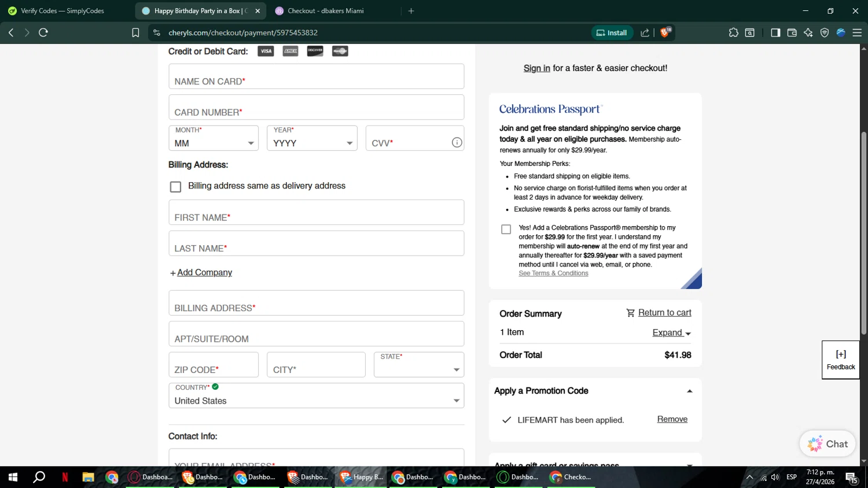The height and width of the screenshot is (488, 868).
Task: Click the Sign in link
Action: pos(537,68)
